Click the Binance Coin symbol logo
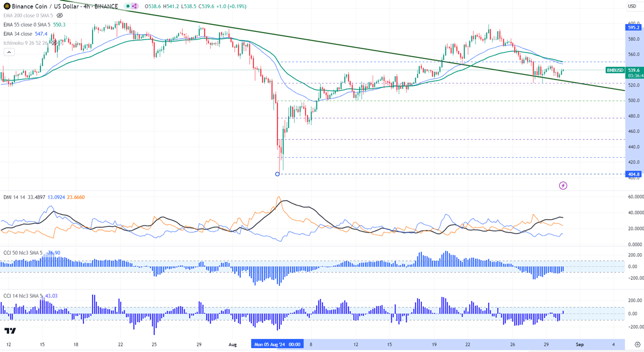Image resolution: width=644 pixels, height=352 pixels. pos(6,6)
